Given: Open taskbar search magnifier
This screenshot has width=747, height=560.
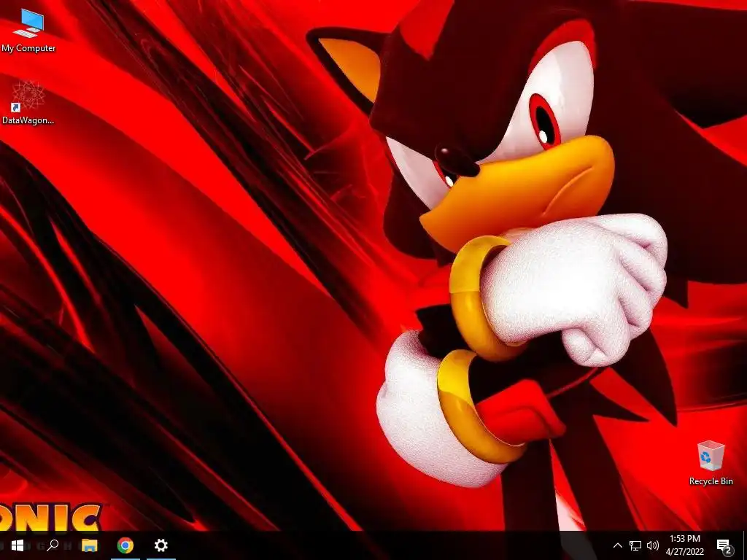Looking at the screenshot, I should 53,545.
